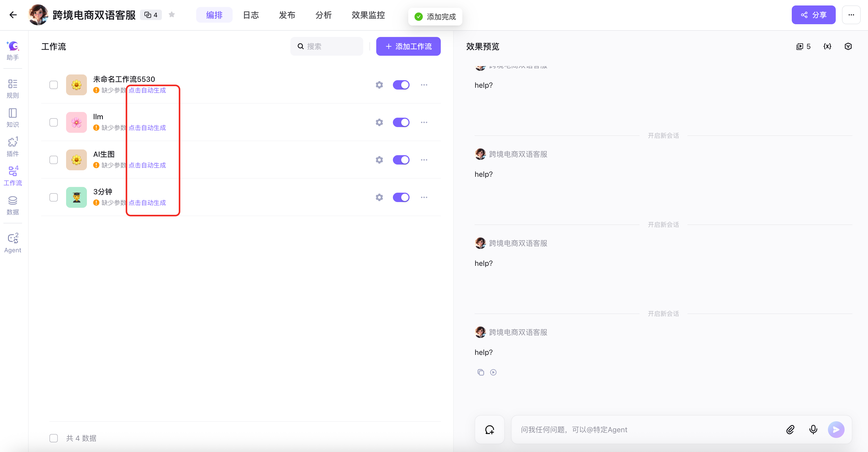
Task: Click the variables {x} icon in preview header
Action: [827, 47]
